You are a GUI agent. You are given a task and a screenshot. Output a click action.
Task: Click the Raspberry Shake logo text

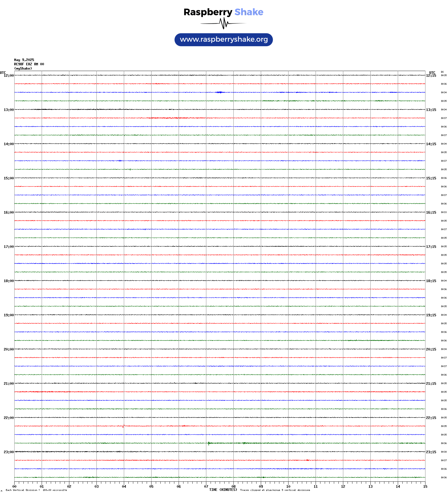coord(223,12)
